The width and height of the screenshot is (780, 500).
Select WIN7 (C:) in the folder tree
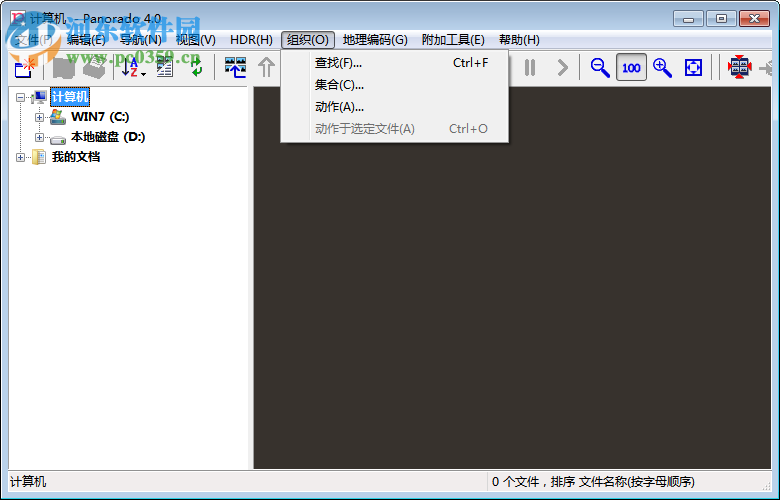[x=100, y=117]
